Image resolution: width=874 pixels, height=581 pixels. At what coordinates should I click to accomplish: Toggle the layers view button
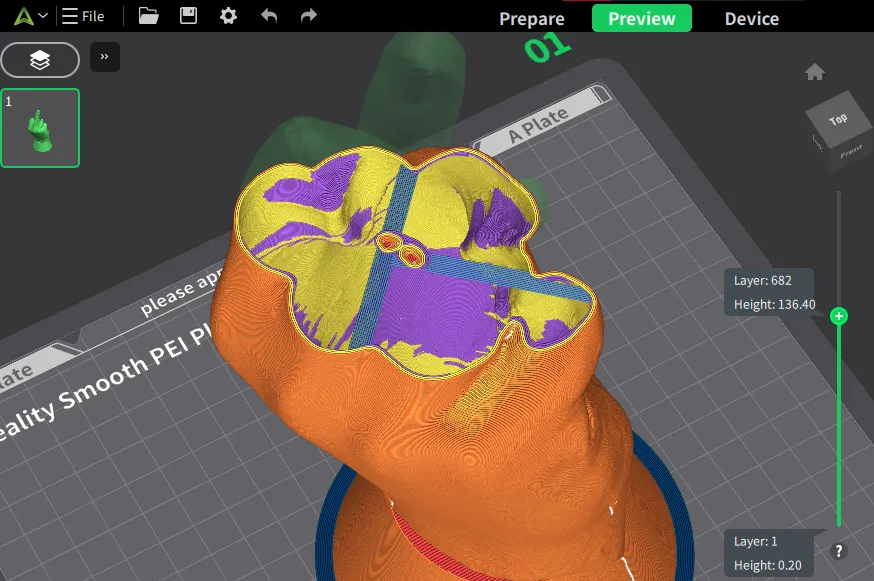point(40,60)
